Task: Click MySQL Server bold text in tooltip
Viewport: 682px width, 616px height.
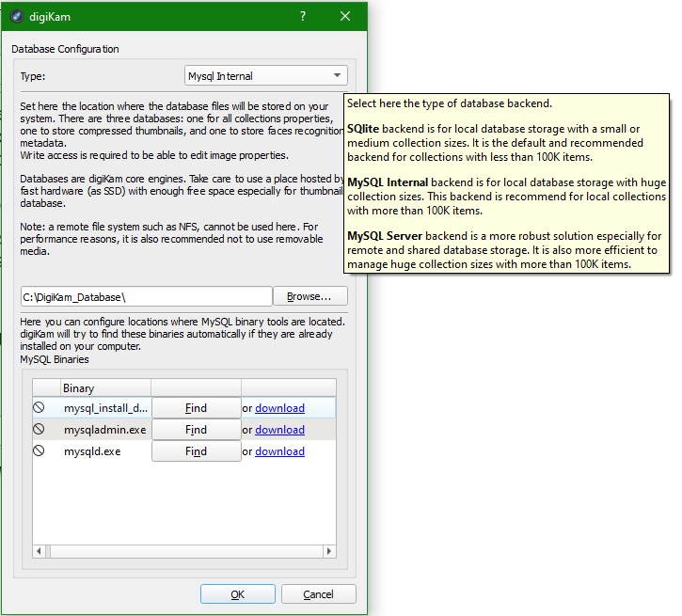Action: click(x=385, y=236)
